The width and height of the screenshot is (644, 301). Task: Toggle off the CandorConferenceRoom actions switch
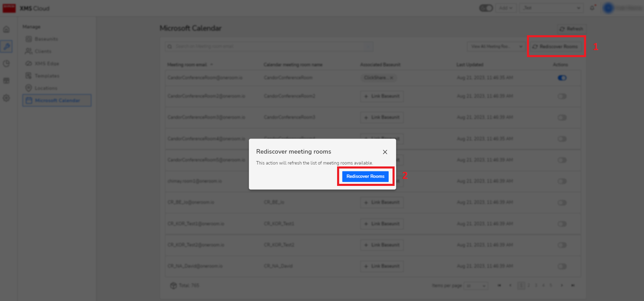pyautogui.click(x=562, y=78)
